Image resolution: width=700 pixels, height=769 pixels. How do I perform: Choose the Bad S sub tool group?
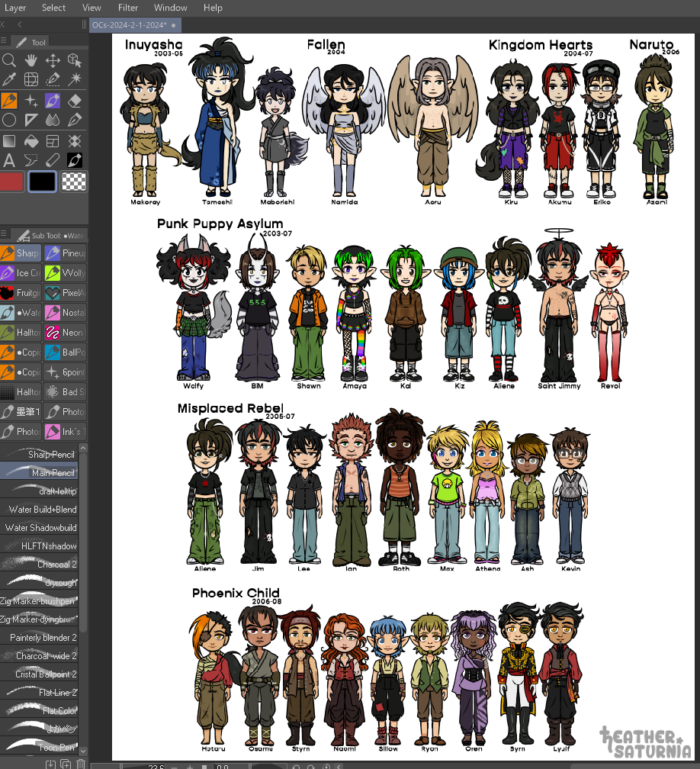[66, 392]
